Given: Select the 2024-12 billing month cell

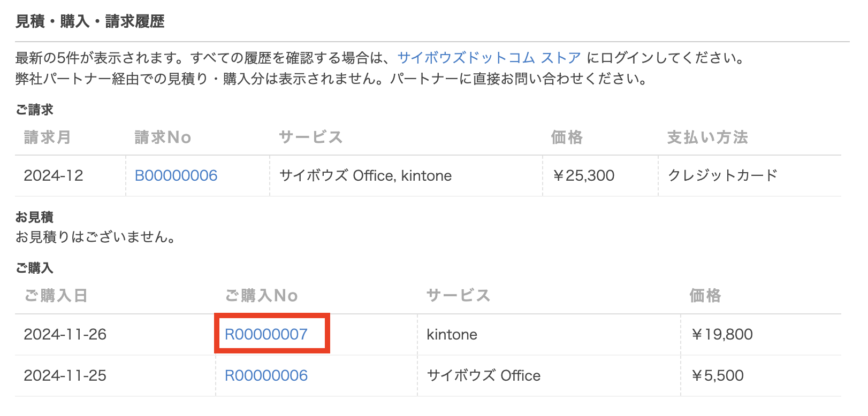Looking at the screenshot, I should tap(54, 175).
